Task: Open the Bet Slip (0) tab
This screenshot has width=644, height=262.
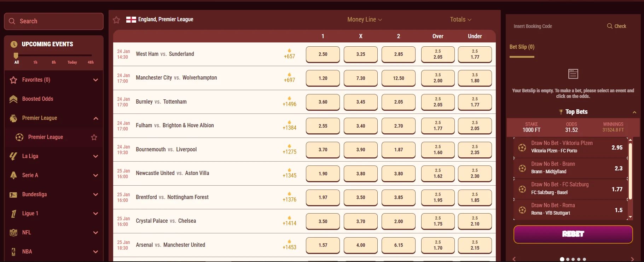Action: coord(522,47)
